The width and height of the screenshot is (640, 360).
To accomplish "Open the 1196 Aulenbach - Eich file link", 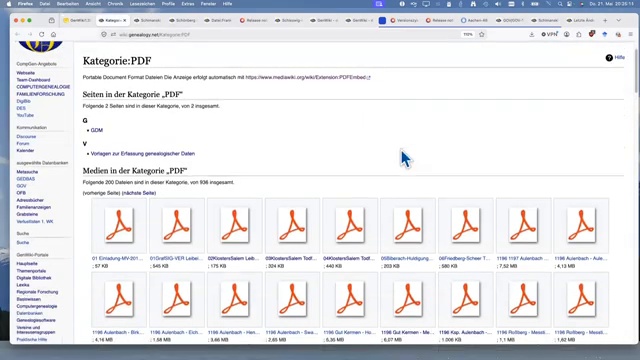I will pos(176,332).
